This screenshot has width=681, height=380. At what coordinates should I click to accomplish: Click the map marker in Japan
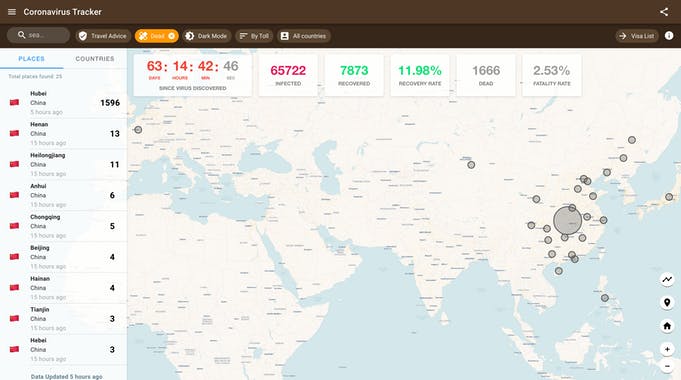click(669, 197)
